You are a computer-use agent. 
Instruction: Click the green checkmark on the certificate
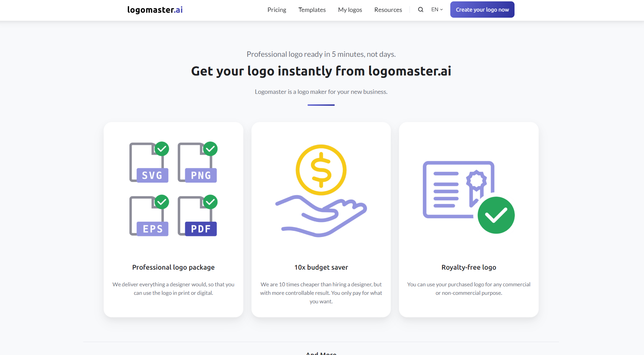tap(496, 215)
